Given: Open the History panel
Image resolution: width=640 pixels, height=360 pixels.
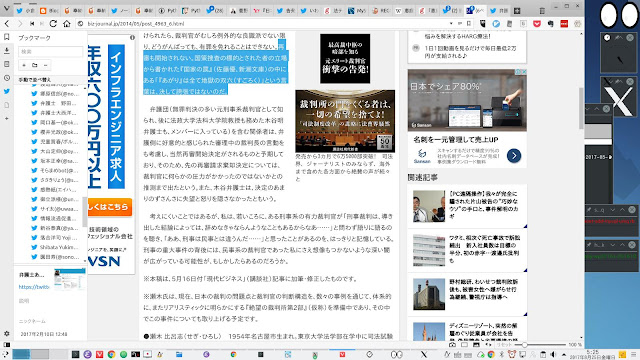Looking at the screenshot, I should 7,78.
